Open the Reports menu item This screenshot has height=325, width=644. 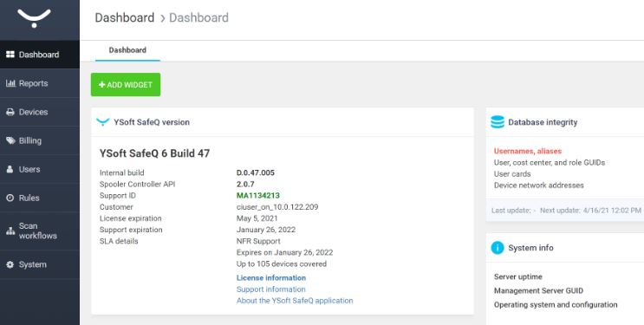tap(40, 83)
